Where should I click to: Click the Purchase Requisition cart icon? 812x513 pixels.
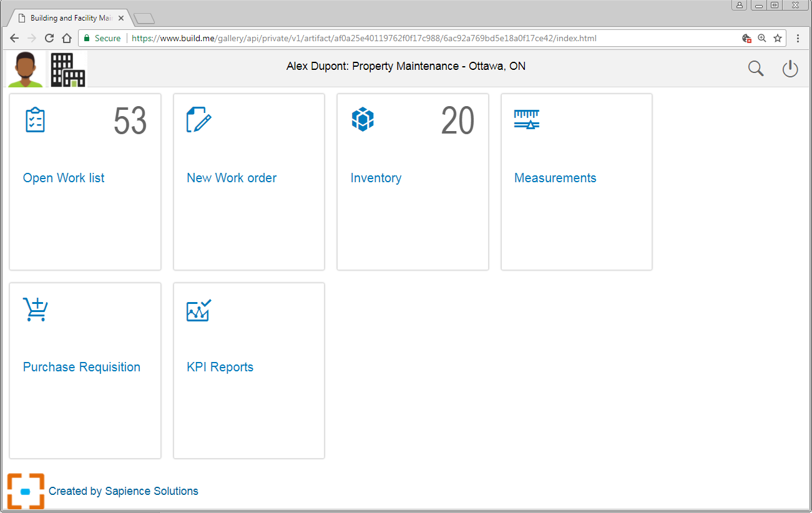click(x=36, y=310)
